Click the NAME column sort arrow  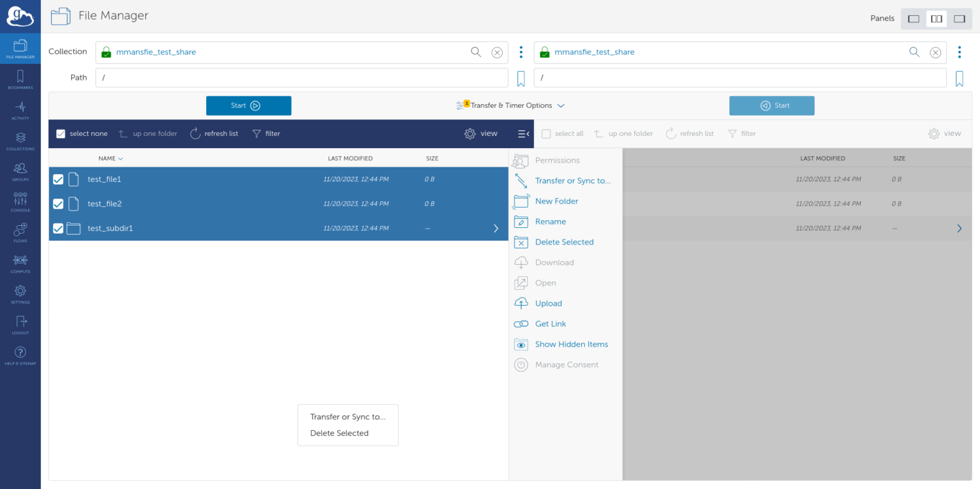tap(120, 158)
